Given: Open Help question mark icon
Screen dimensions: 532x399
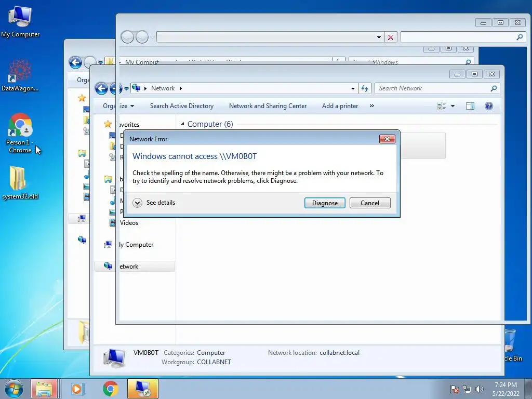Looking at the screenshot, I should click(488, 106).
